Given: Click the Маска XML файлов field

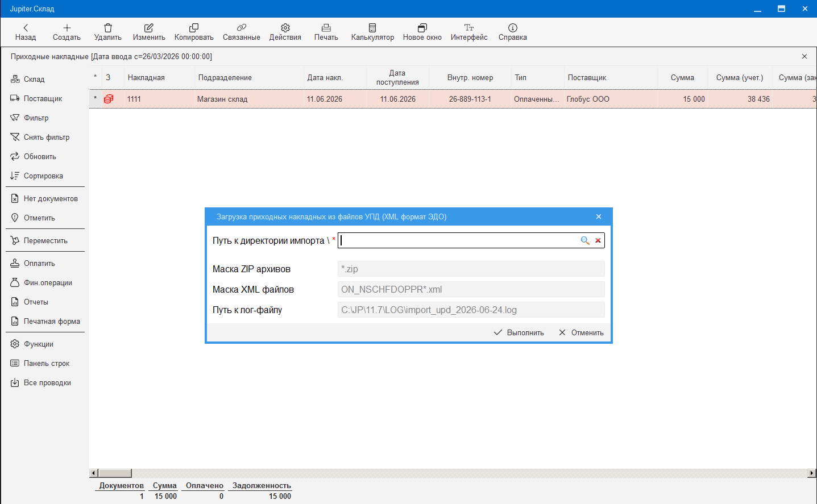Looking at the screenshot, I should tap(471, 289).
